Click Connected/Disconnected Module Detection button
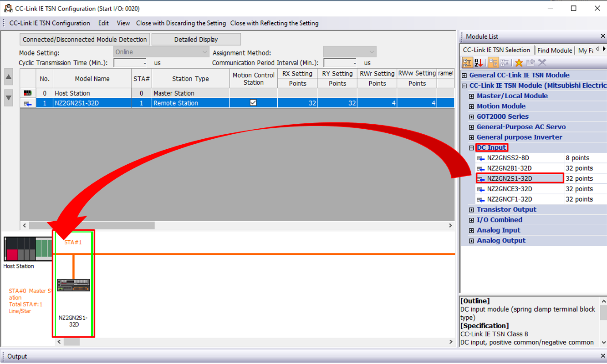 pyautogui.click(x=85, y=40)
